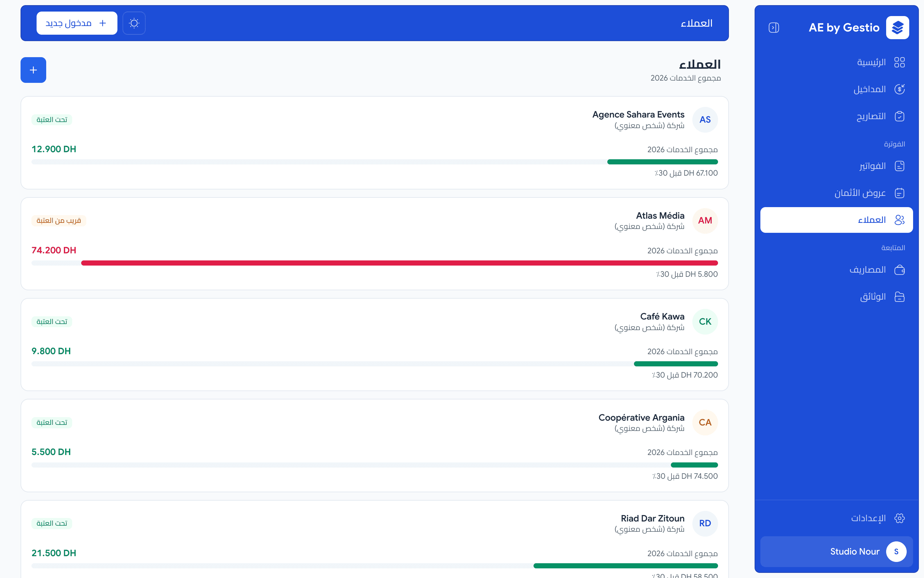Click the quote icon next to عروض الأثمان
The width and height of the screenshot is (924, 578).
900,193
